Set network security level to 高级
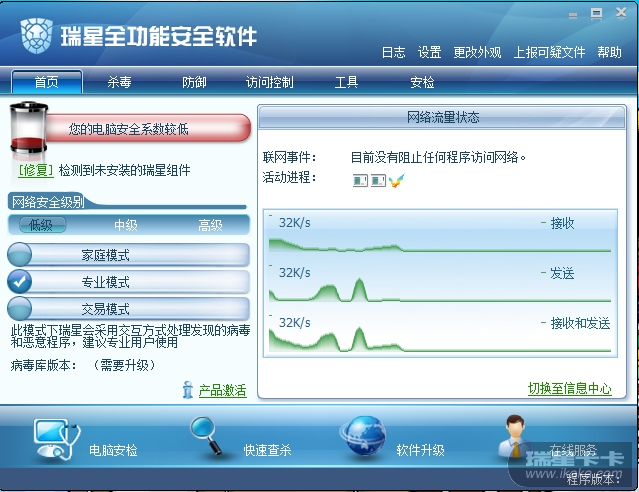 [x=210, y=225]
